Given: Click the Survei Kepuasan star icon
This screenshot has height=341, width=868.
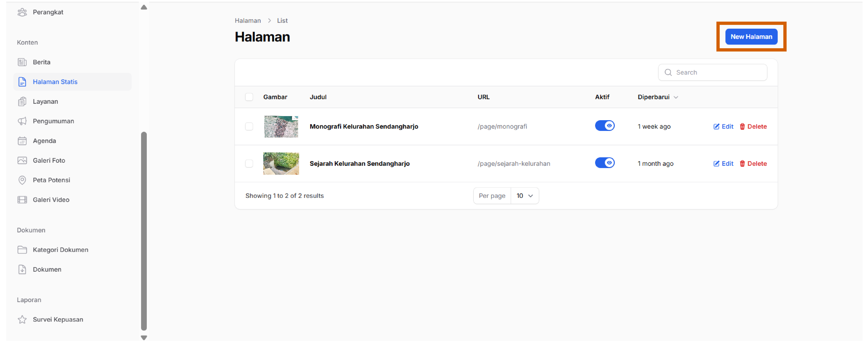Looking at the screenshot, I should (x=22, y=319).
